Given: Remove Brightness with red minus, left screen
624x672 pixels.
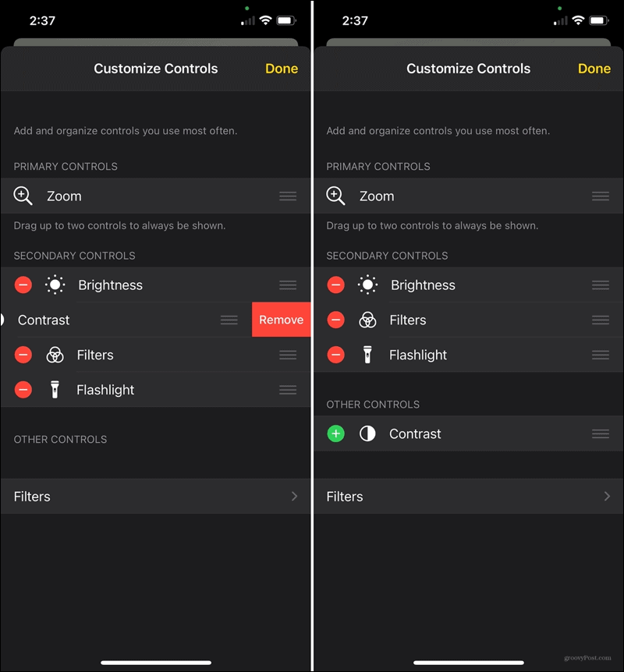Looking at the screenshot, I should pos(23,285).
